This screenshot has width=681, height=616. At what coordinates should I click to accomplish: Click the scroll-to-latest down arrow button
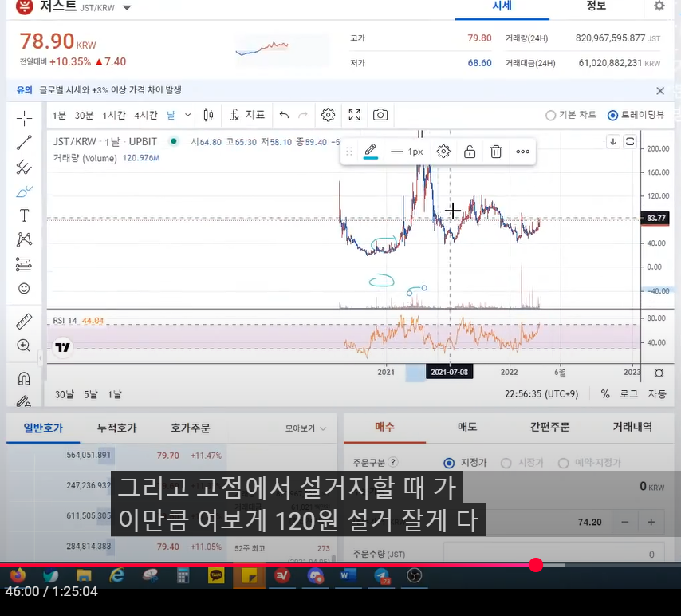[x=612, y=141]
